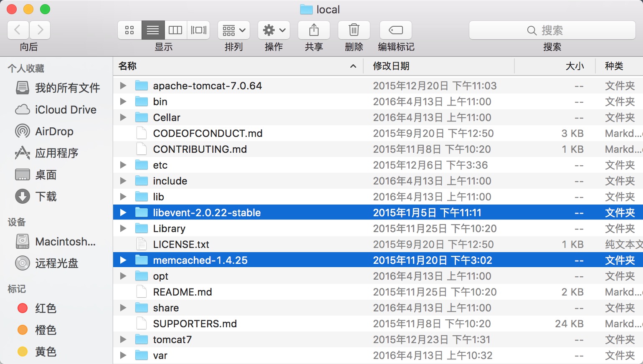Click the memcached-1.4.25 folder icon
The width and height of the screenshot is (643, 364).
pos(142,260)
